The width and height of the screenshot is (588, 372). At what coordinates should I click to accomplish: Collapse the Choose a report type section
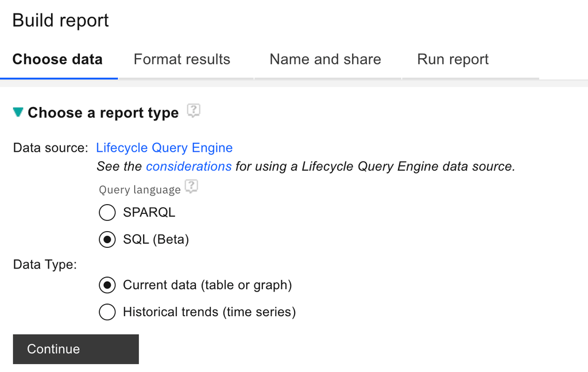(x=18, y=112)
